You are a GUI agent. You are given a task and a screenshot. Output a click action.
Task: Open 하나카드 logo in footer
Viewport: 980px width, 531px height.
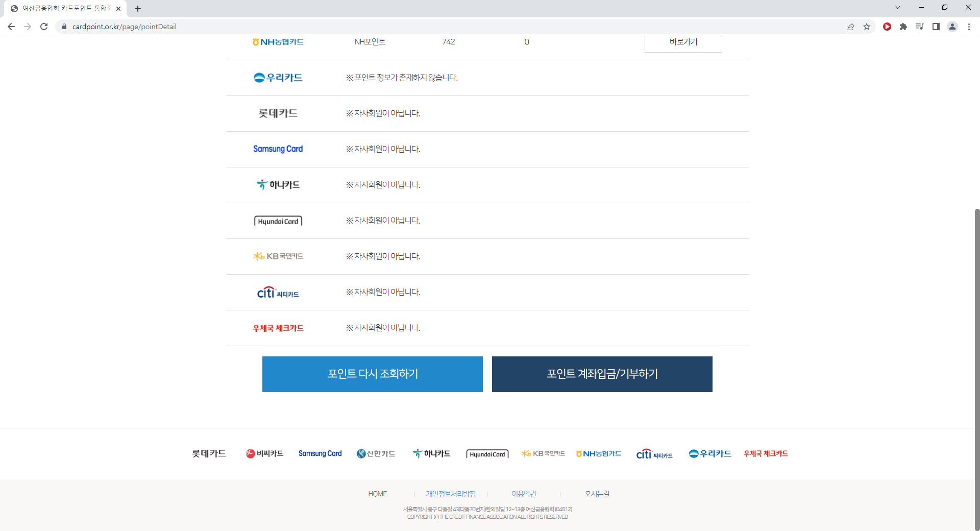point(432,453)
